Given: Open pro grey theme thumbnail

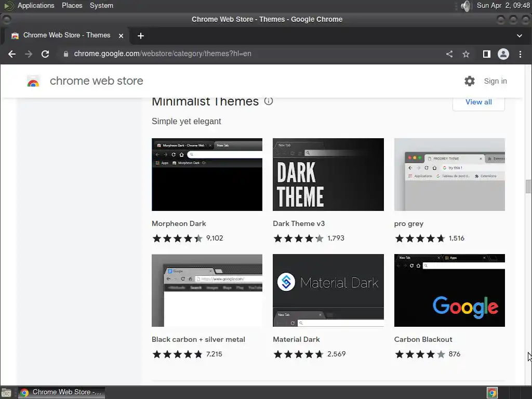Looking at the screenshot, I should pyautogui.click(x=449, y=175).
